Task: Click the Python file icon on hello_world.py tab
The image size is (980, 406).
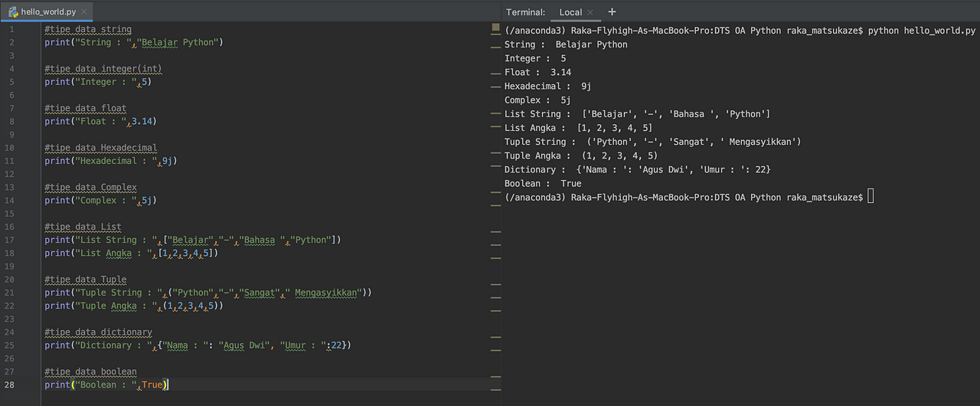Action: click(13, 12)
